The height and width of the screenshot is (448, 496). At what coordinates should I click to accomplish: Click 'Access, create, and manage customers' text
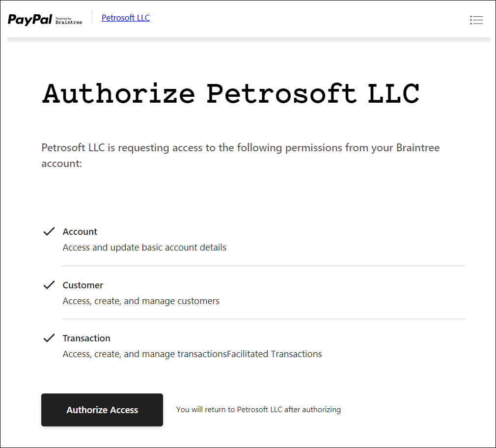tap(141, 301)
